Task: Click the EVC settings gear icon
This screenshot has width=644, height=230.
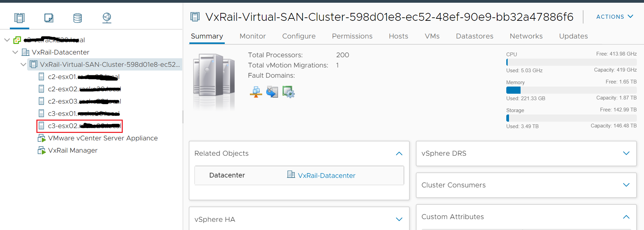Action: point(288,92)
